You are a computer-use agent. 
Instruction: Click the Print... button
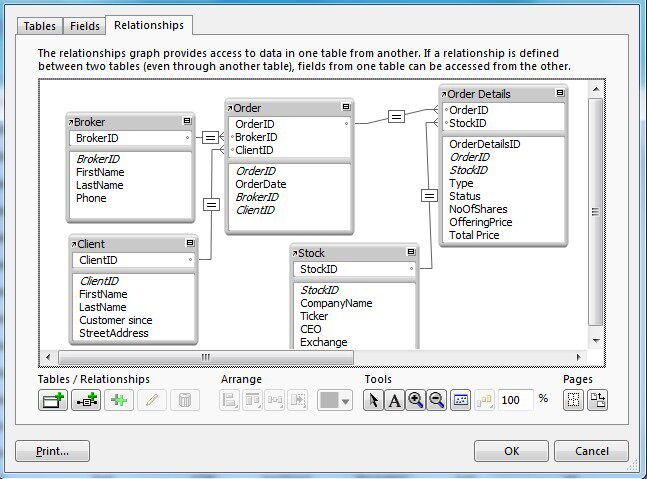tap(53, 451)
